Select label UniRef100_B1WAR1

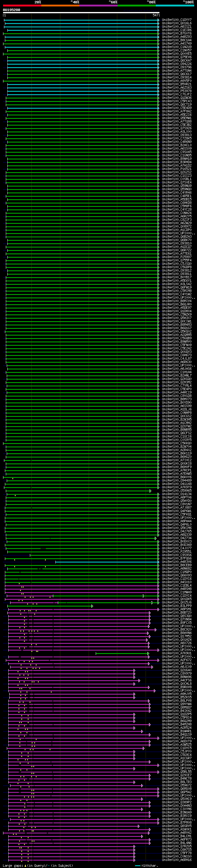pos(177,731)
